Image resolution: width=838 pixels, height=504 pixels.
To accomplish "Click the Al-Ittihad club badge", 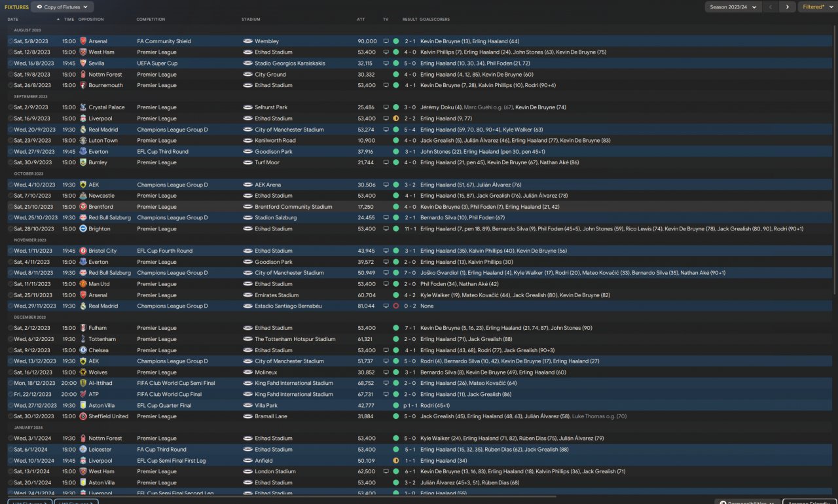I will pyautogui.click(x=83, y=384).
